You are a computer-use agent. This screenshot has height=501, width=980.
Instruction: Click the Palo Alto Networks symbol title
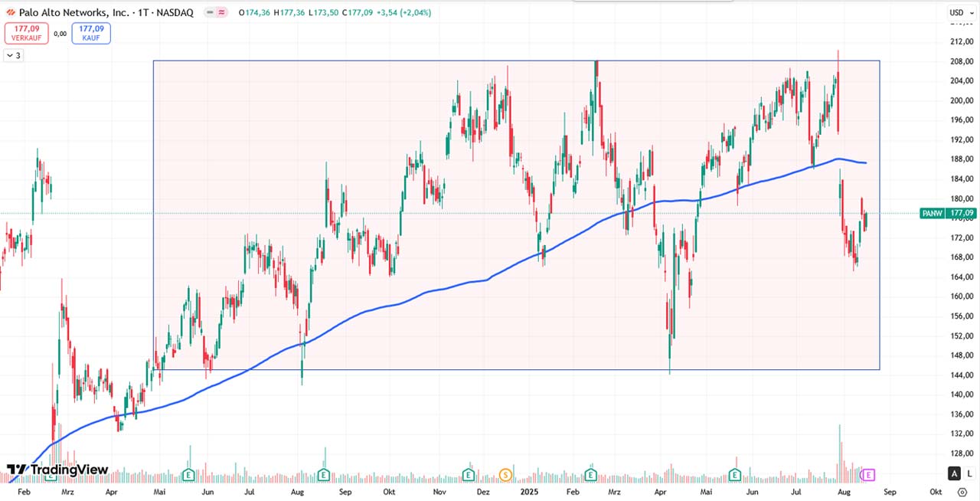coord(74,13)
